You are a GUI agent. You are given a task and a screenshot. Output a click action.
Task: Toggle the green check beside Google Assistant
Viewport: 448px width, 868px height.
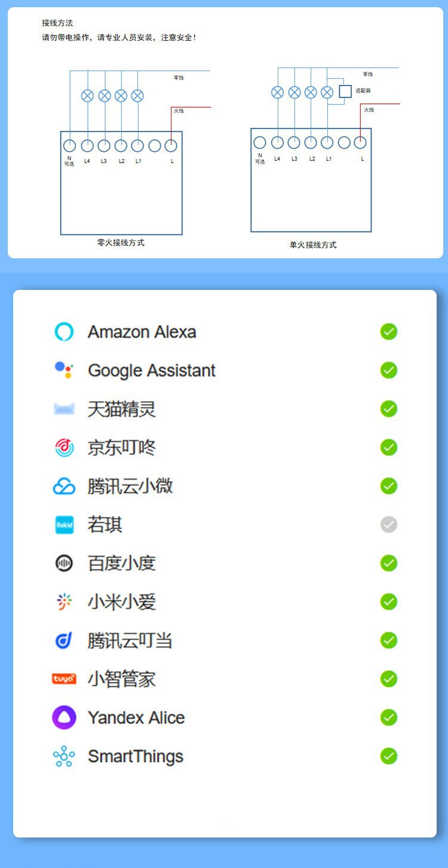coord(389,370)
